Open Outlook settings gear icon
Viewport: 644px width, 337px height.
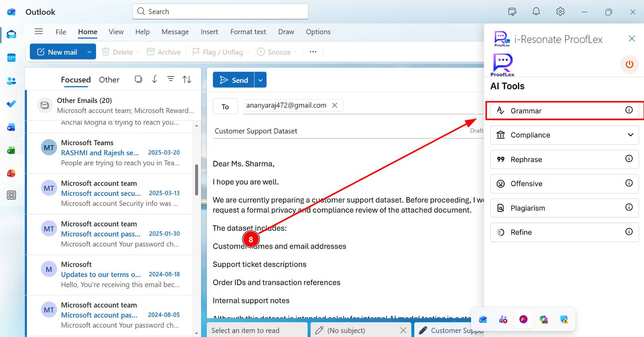point(560,12)
